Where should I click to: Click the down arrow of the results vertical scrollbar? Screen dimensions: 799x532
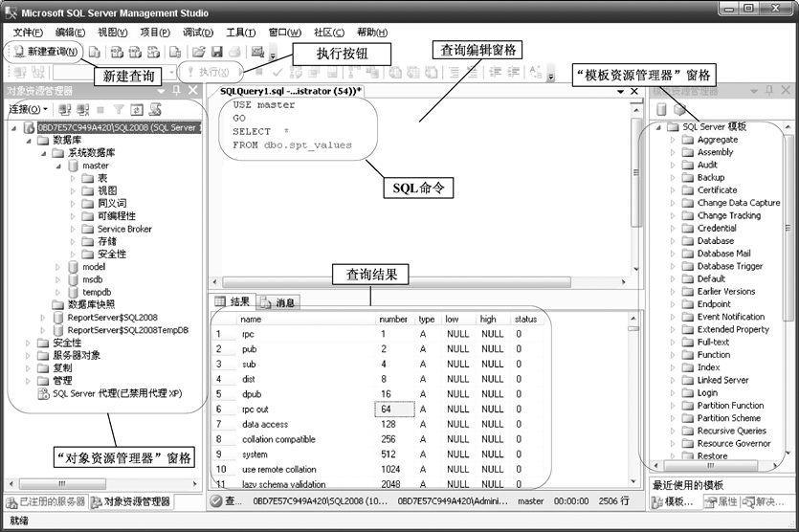click(633, 481)
